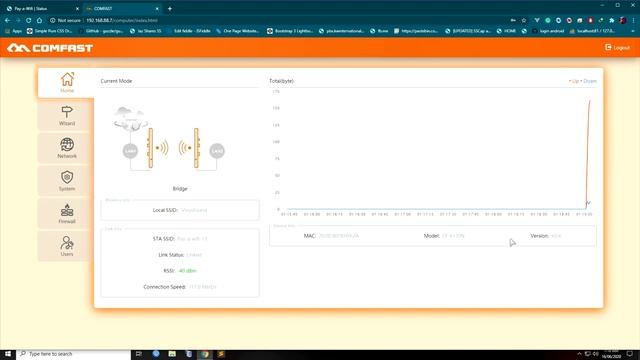This screenshot has height=360, width=640.
Task: Toggle the Up series in chart legend
Action: click(574, 81)
